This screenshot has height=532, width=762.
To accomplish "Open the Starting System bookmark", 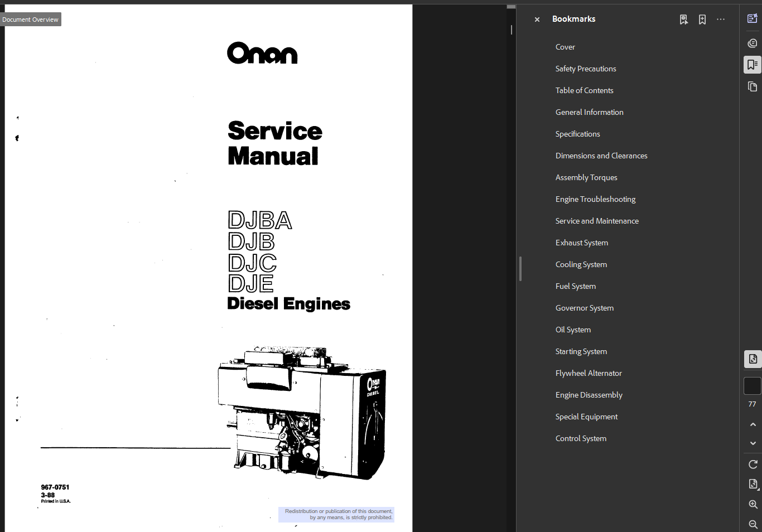I will (581, 351).
